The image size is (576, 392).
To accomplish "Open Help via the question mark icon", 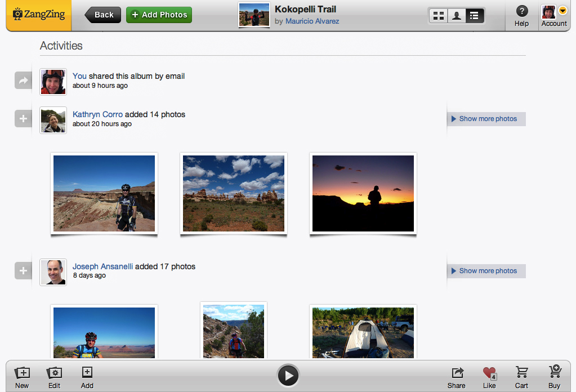I will coord(521,11).
